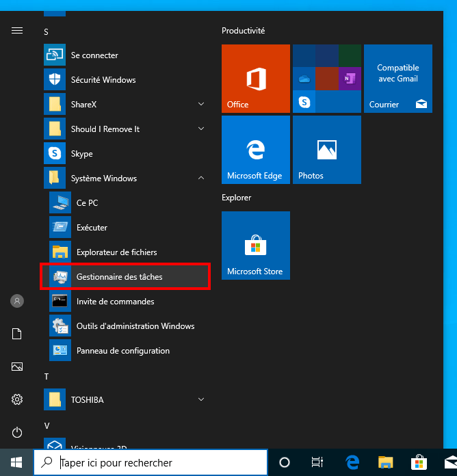Open the Courrier mail tile
Viewport: 457px width, 476px height.
[398, 79]
